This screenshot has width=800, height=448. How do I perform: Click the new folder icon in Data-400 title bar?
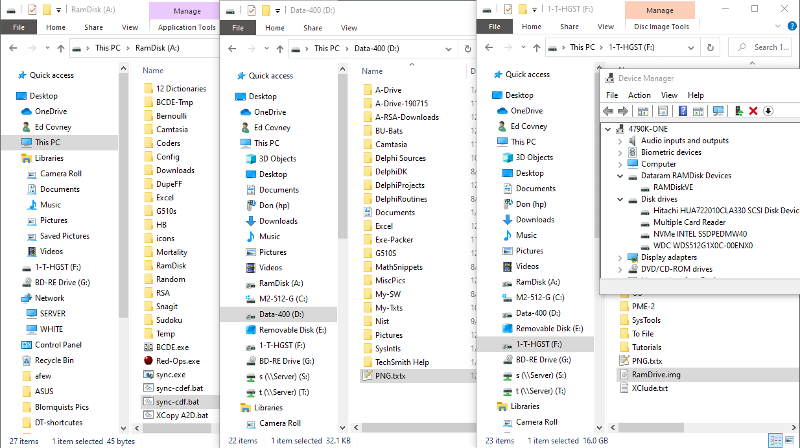click(266, 10)
